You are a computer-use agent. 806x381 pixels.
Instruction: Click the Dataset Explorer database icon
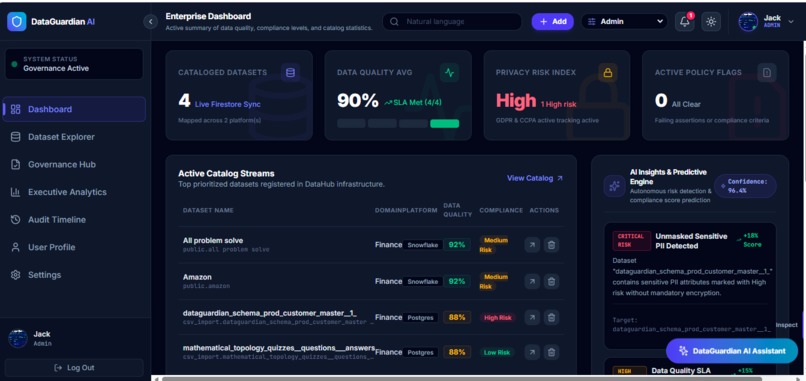pyautogui.click(x=15, y=137)
